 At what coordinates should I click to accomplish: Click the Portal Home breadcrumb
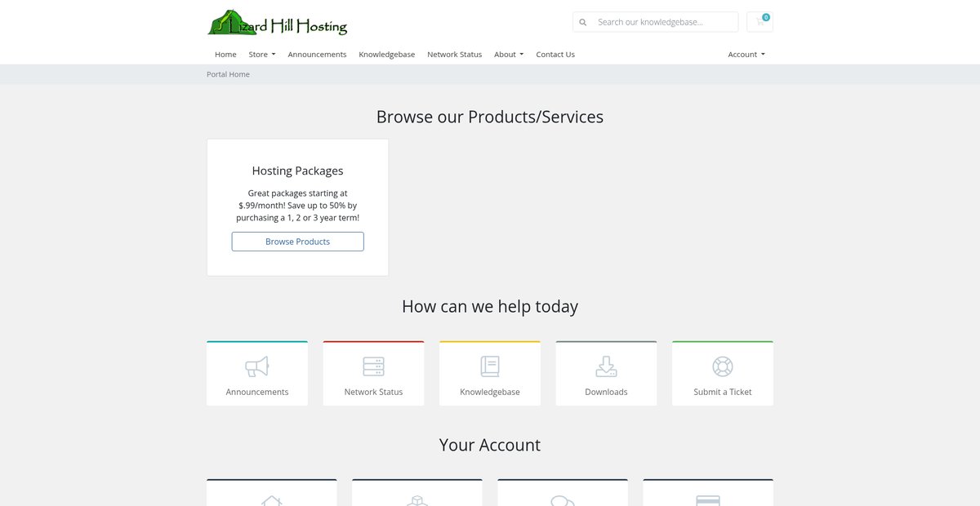coord(228,74)
